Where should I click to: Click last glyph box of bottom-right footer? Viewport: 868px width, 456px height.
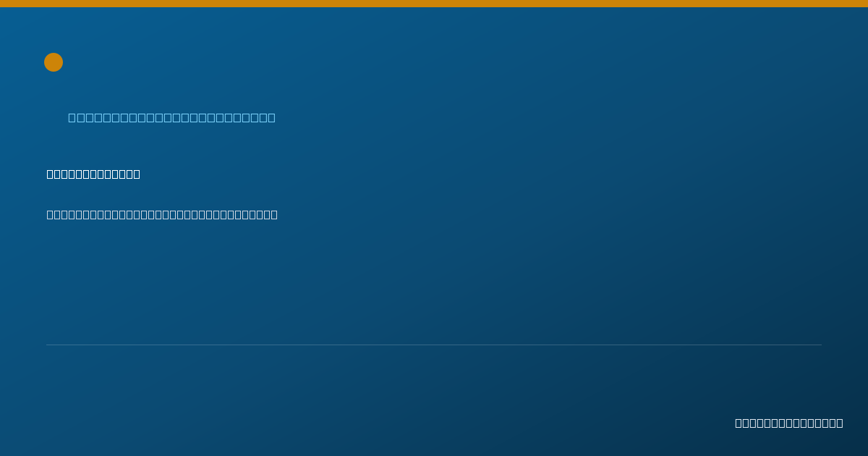click(839, 423)
